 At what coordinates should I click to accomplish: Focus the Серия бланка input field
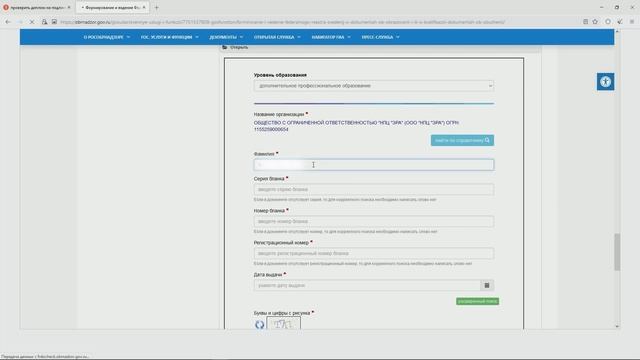click(373, 189)
